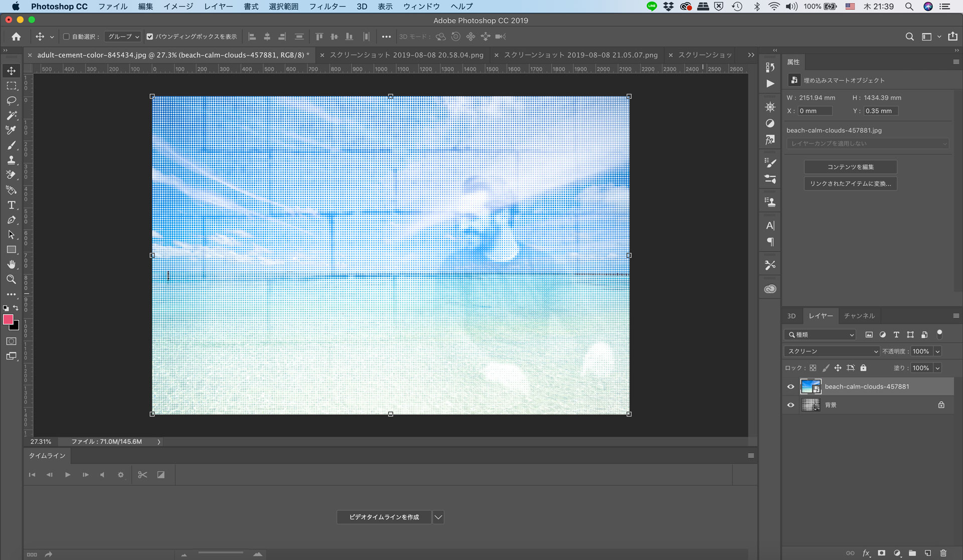Add a layer mask
This screenshot has width=963, height=560.
881,553
